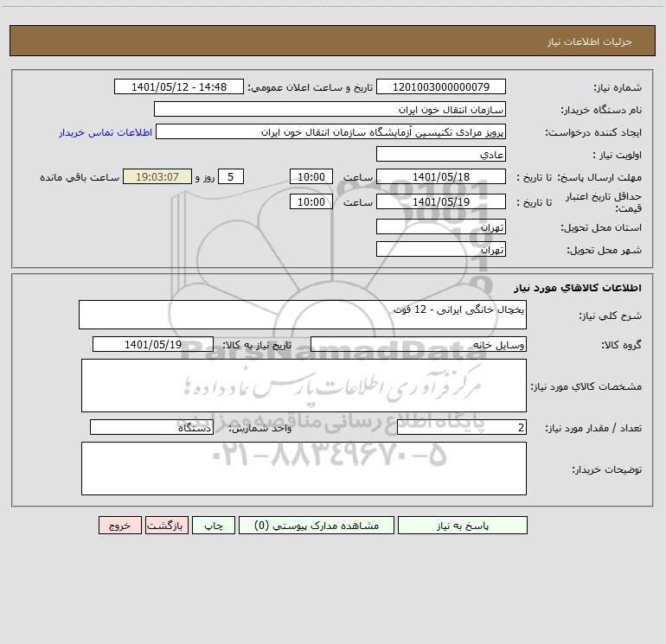Open 'اطلاعات تماس خریدار' link
This screenshot has height=644, width=666.
(x=106, y=132)
